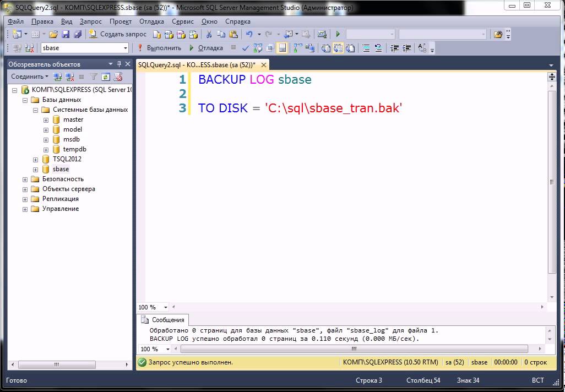Screen dimensions: 565x392
Task: Click the increase indent icon
Action: (x=407, y=48)
